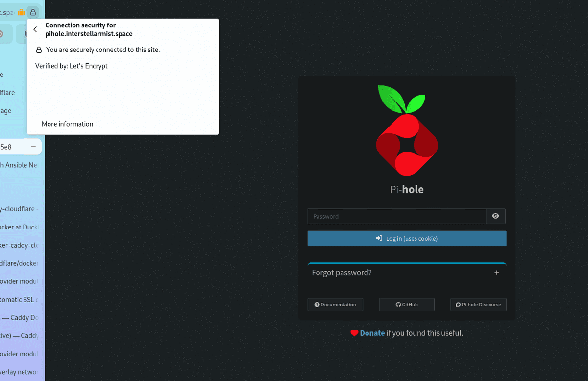The height and width of the screenshot is (381, 588).
Task: Select the 'tomatic SSL' sidebar tab
Action: (19, 299)
